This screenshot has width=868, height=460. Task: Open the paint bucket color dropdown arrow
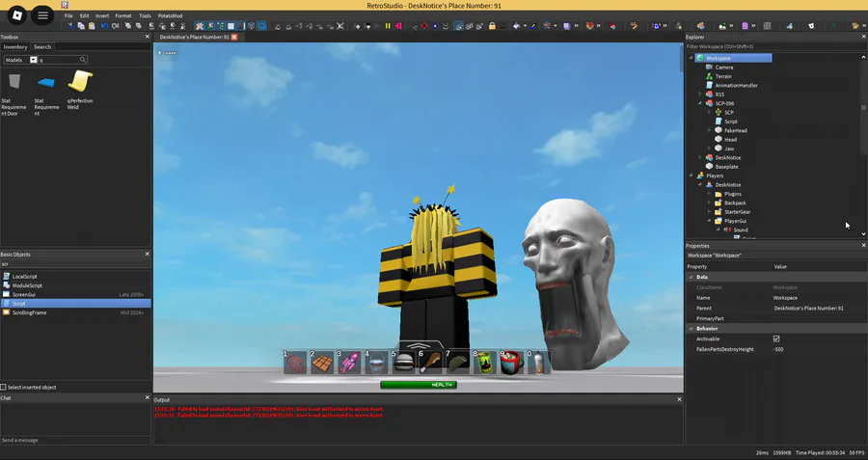[x=525, y=26]
